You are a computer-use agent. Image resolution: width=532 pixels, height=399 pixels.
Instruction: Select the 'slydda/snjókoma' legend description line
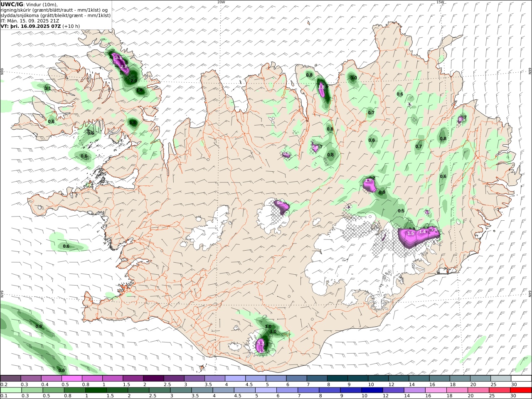click(x=56, y=15)
